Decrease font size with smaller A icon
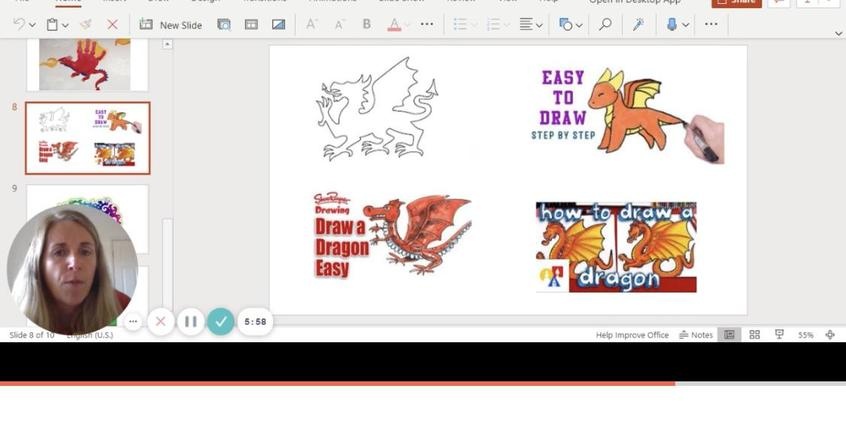Image resolution: width=846 pixels, height=425 pixels. pyautogui.click(x=339, y=24)
